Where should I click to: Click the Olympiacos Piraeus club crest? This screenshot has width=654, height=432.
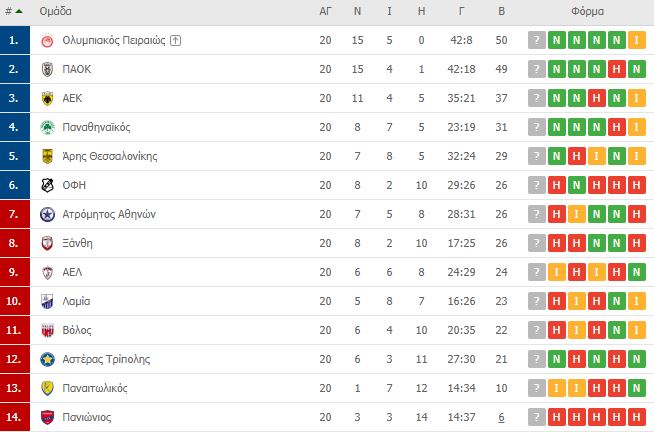(x=48, y=40)
